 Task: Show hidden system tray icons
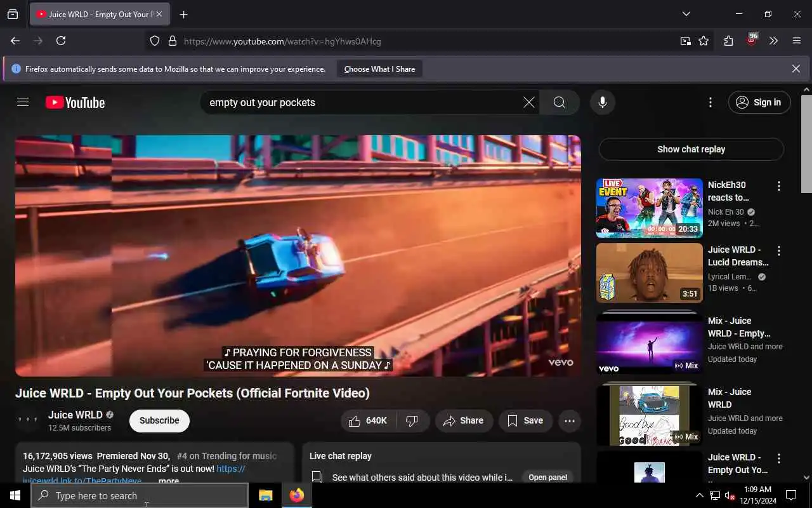[700, 495]
